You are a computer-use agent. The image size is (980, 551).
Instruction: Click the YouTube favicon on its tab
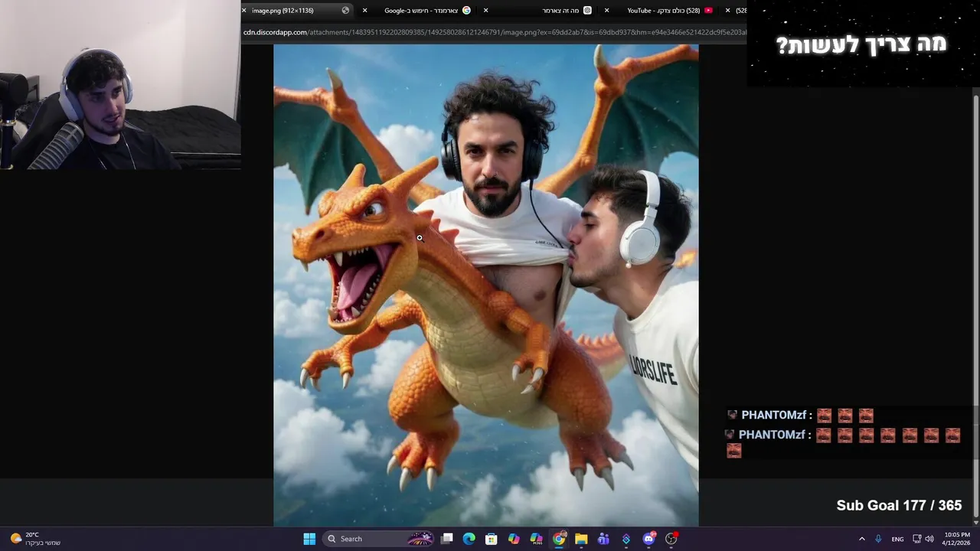click(708, 11)
